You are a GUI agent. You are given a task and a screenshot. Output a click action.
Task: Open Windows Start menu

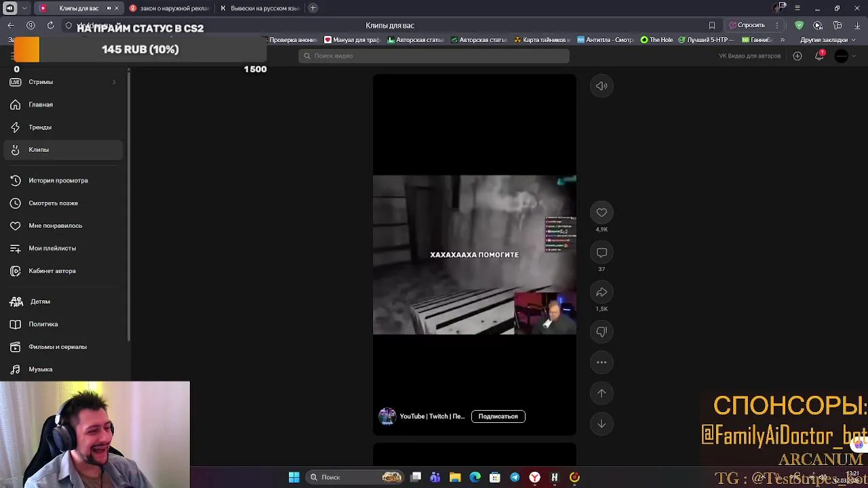coord(294,477)
